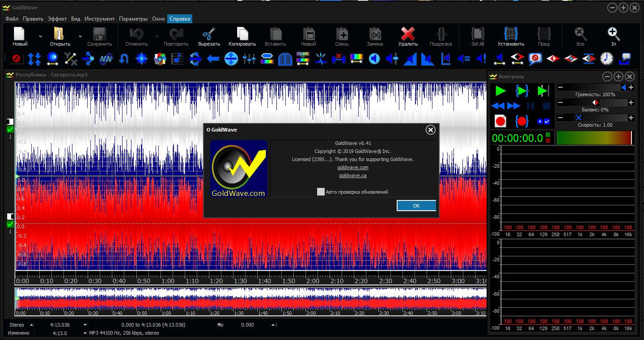Click the falling triangle fade out icon
Viewport: 644px width, 340px height.
(428, 59)
